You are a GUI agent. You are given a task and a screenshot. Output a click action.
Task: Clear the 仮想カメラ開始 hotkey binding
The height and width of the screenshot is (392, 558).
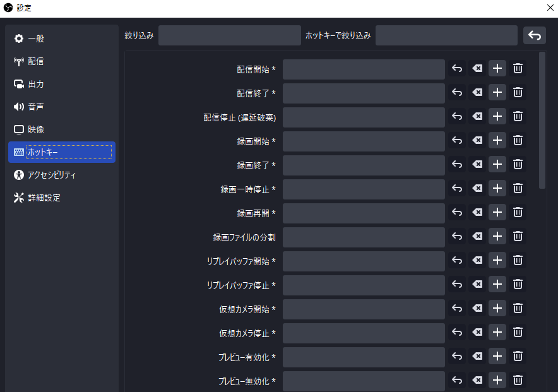tap(477, 308)
